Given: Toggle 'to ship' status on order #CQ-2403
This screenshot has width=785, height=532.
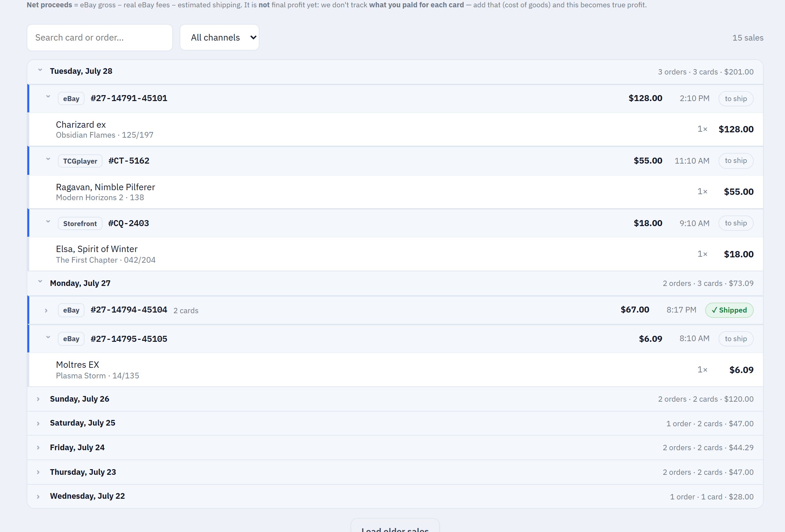Looking at the screenshot, I should pos(736,223).
